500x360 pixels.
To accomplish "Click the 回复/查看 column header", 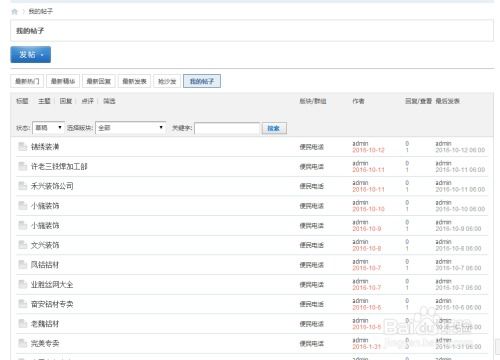I will click(418, 101).
